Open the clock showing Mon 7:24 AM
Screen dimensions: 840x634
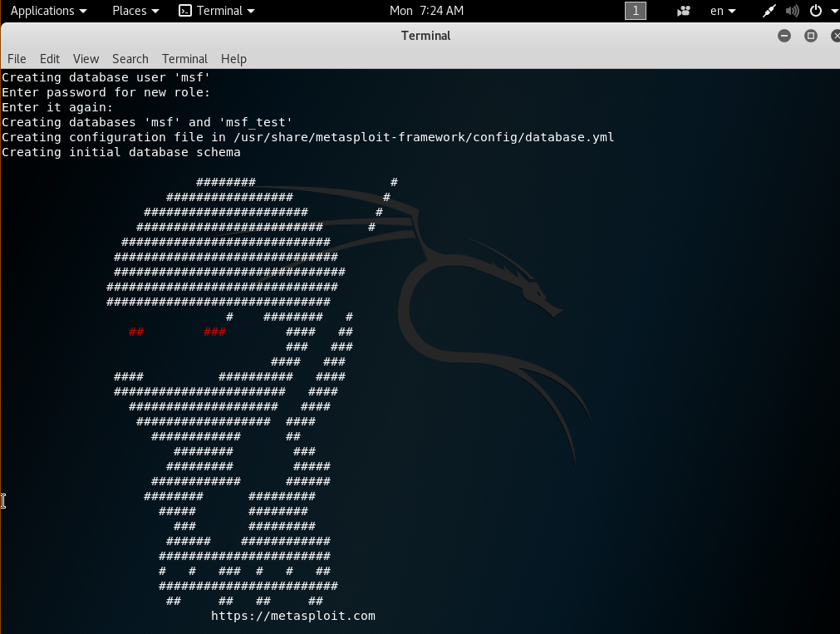click(x=426, y=11)
